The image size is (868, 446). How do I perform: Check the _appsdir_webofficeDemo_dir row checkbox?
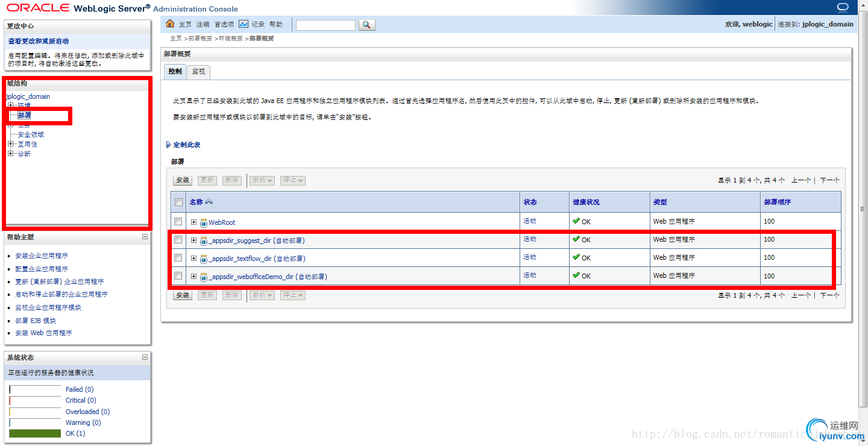[178, 275]
